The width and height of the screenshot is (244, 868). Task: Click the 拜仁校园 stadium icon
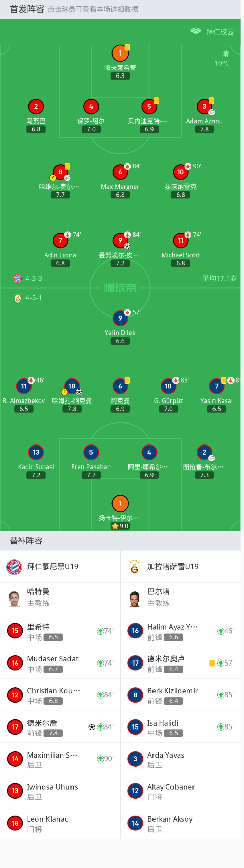tap(196, 31)
